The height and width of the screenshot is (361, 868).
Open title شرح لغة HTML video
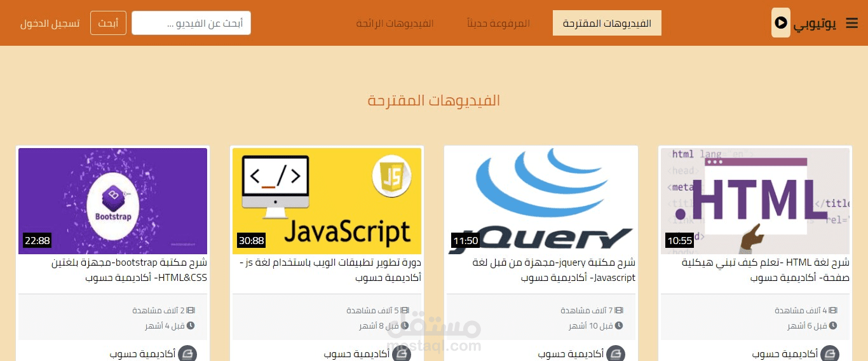(766, 270)
